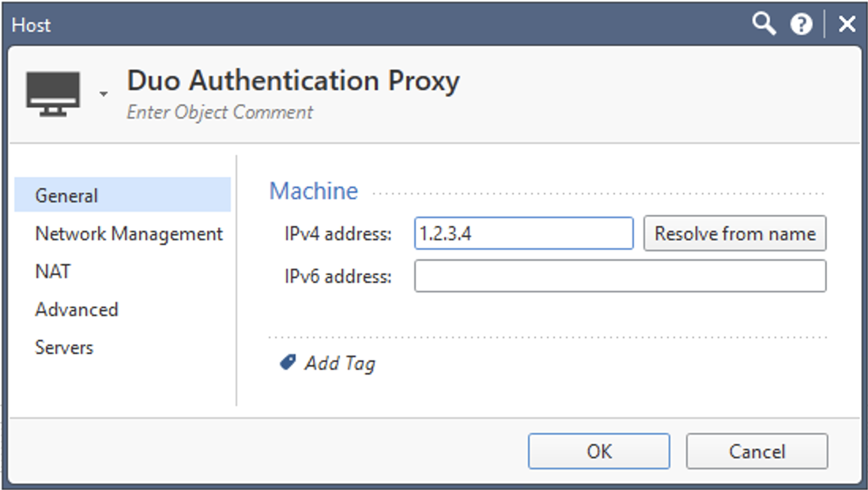This screenshot has width=868, height=490.
Task: Confirm changes with OK
Action: tap(599, 451)
